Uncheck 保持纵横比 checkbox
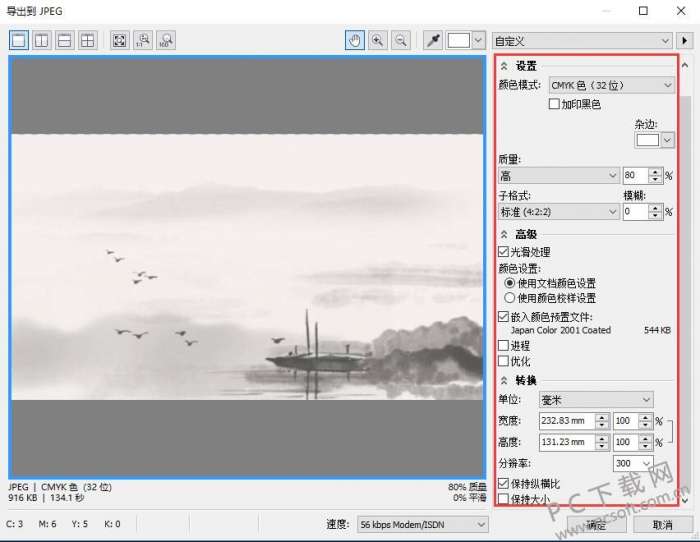 [x=504, y=483]
